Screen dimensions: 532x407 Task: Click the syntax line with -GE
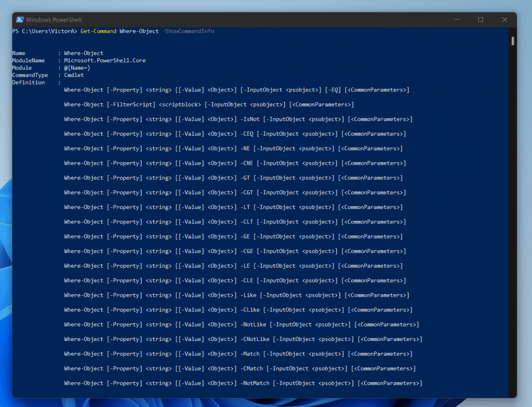coord(233,237)
